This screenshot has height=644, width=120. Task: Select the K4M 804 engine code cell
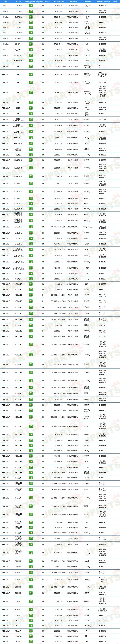click(103, 102)
